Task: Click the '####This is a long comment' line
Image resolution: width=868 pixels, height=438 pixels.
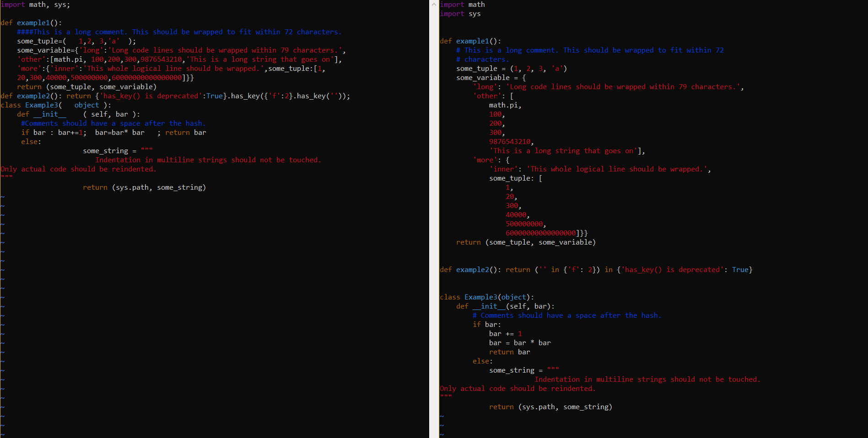Action: pos(179,32)
